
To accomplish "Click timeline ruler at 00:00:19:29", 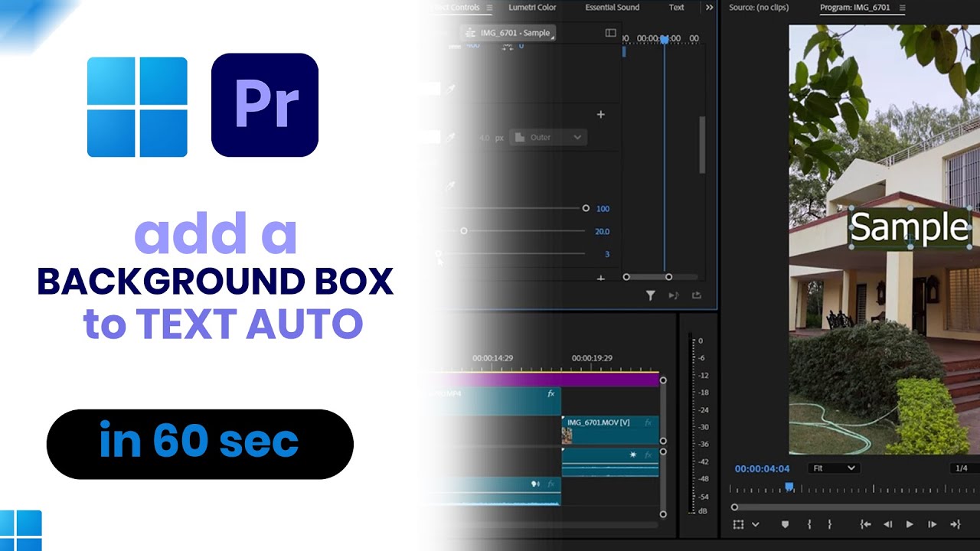I will (x=592, y=357).
